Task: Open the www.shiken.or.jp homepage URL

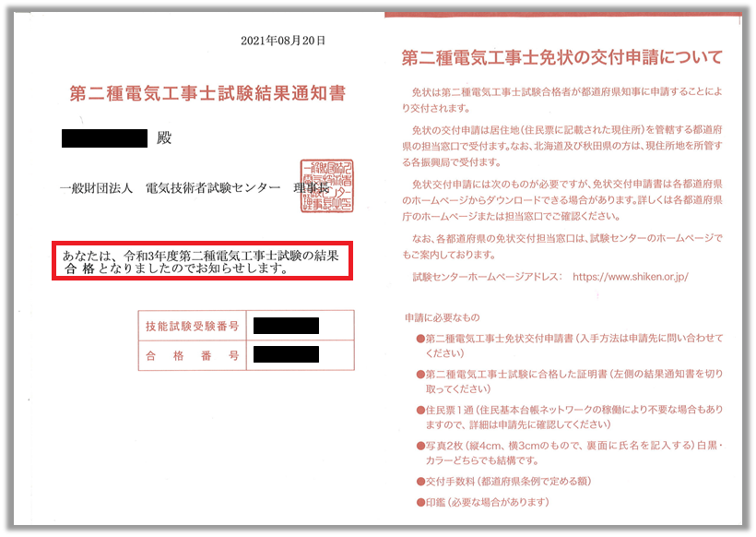Action: (630, 277)
